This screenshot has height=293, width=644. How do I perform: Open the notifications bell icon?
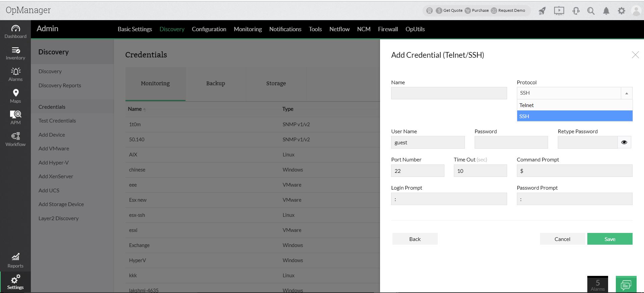606,11
